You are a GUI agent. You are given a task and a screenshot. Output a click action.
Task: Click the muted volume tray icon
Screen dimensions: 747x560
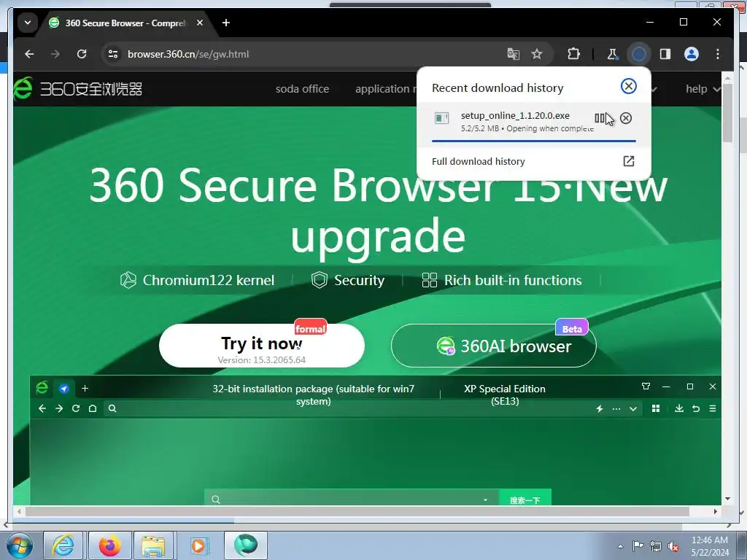(x=673, y=546)
